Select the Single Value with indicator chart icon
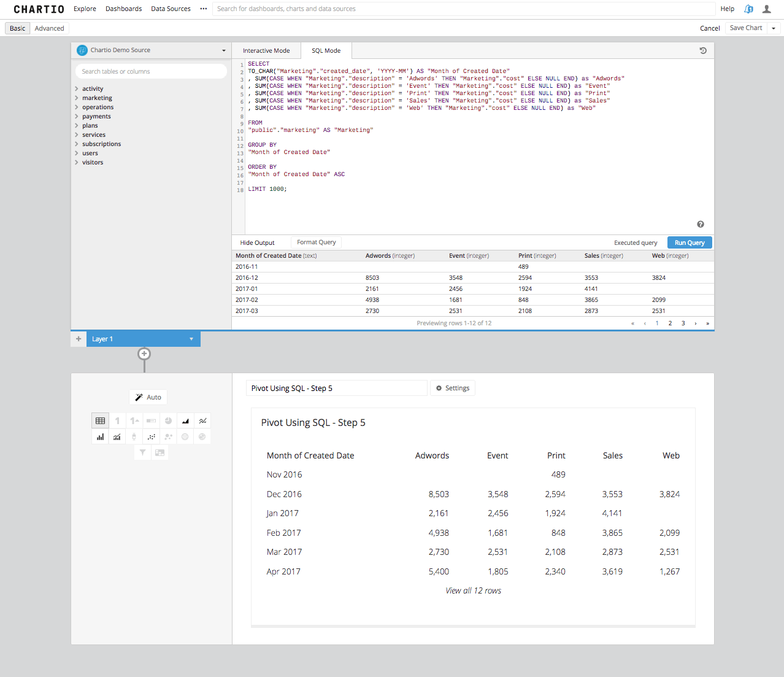The width and height of the screenshot is (784, 677). (x=134, y=420)
